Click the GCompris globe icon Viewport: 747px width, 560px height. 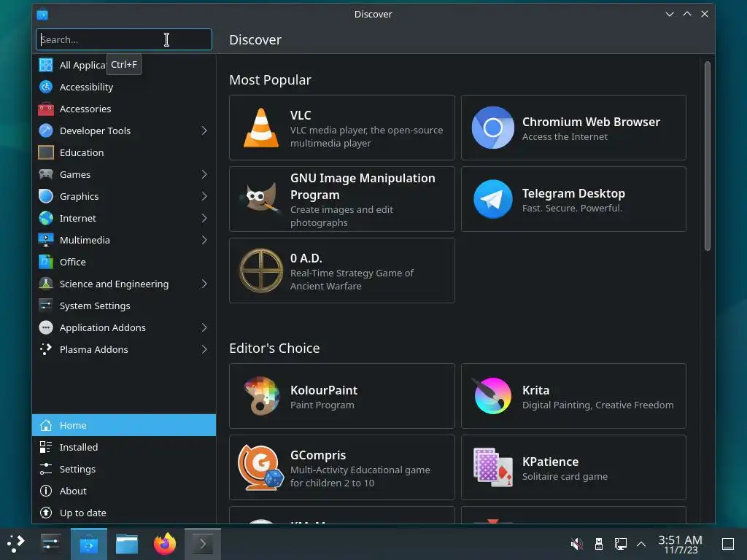point(260,467)
